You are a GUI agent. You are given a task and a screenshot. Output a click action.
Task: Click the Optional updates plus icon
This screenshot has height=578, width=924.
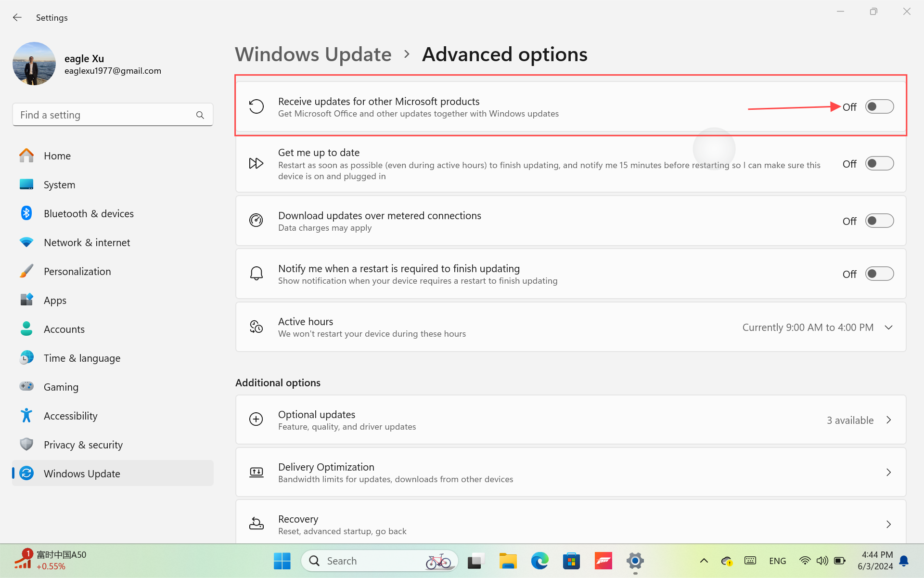(x=256, y=419)
